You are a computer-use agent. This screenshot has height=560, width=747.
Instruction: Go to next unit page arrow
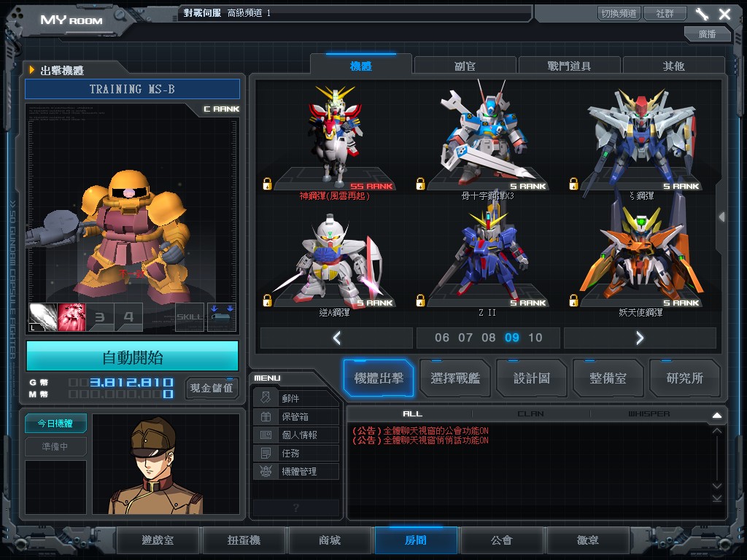[640, 338]
